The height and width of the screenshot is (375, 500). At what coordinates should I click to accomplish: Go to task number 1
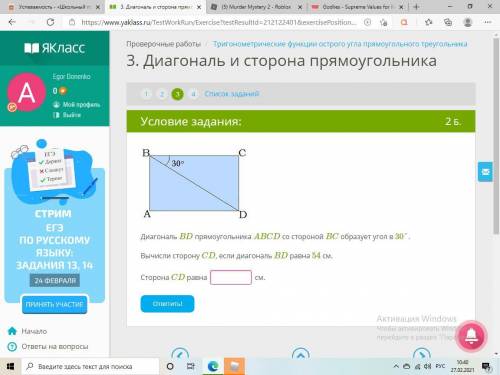(146, 94)
